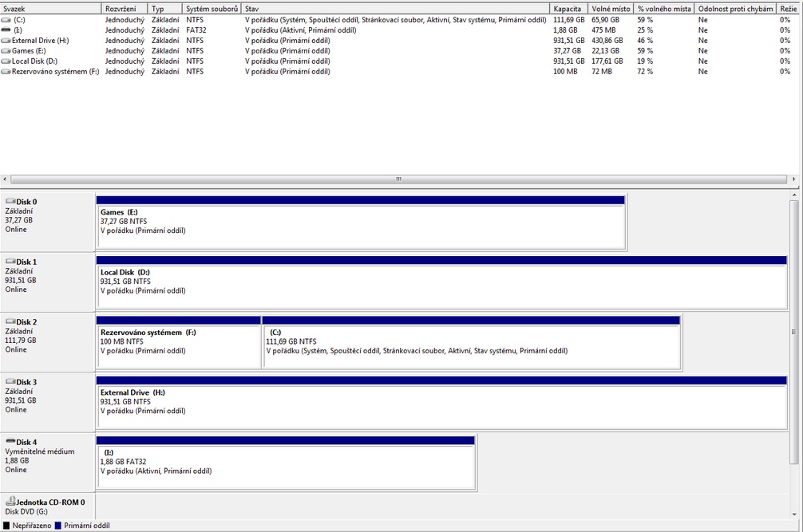Click the horizontal scrollbar under the volume list
The image size is (803, 532).
click(398, 179)
